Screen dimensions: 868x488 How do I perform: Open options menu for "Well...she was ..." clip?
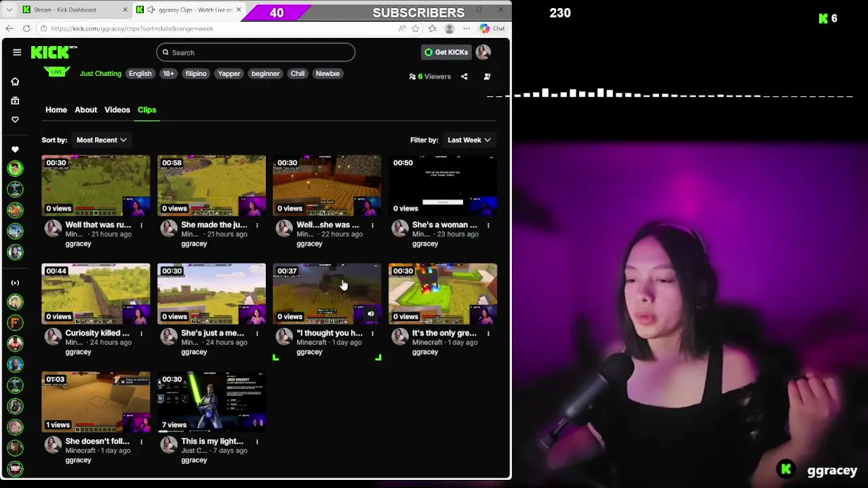point(372,225)
